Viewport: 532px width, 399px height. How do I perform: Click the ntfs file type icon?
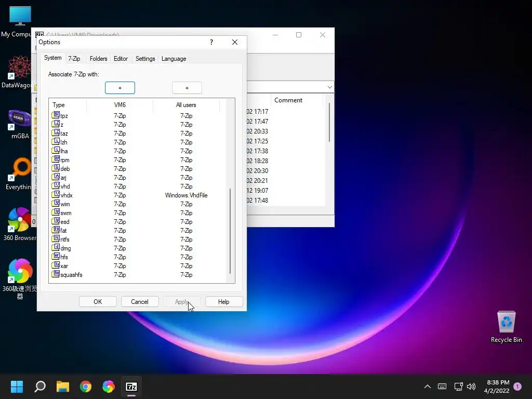point(56,238)
